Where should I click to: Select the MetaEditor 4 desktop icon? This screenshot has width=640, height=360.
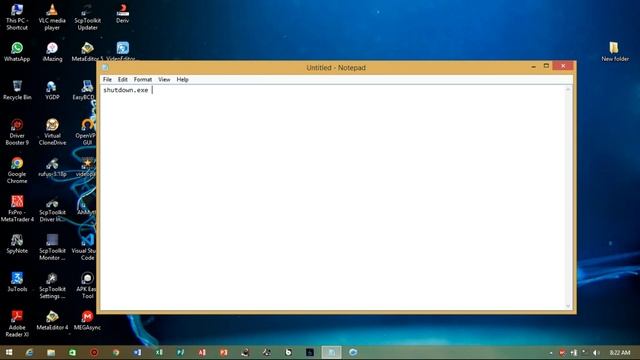click(x=52, y=320)
